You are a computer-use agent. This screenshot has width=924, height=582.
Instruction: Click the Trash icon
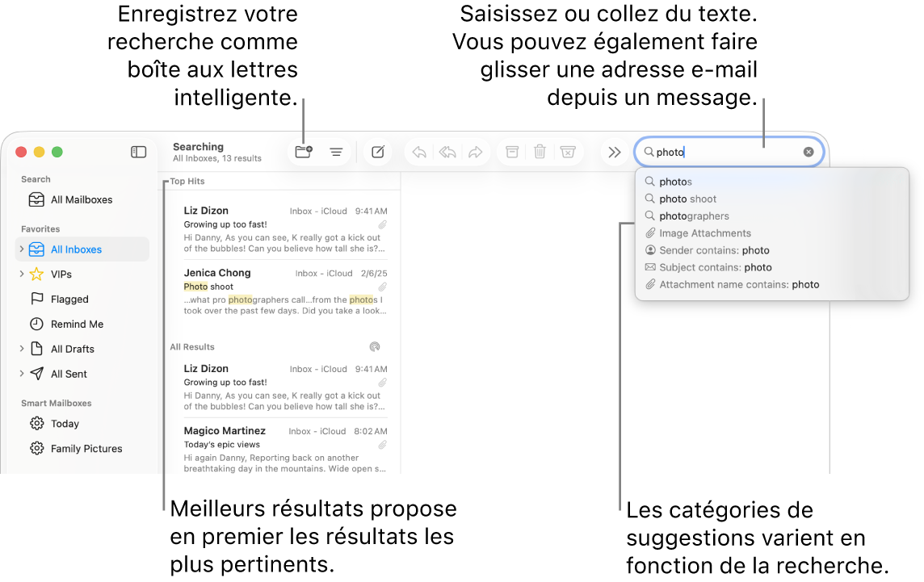pos(540,152)
